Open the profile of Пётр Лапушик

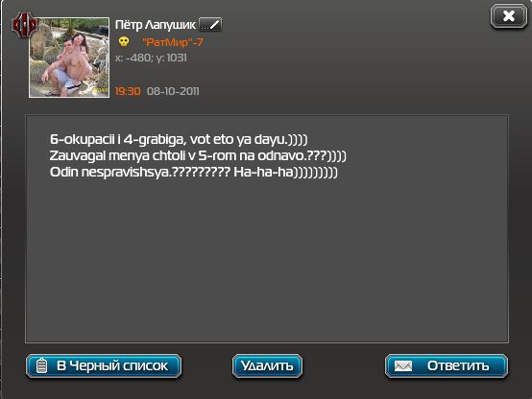(156, 25)
